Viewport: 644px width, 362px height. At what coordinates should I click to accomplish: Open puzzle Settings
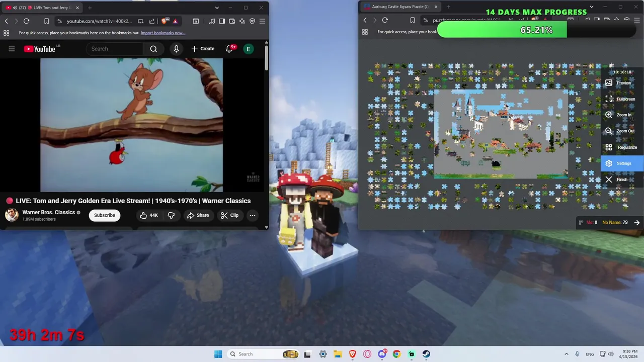622,163
